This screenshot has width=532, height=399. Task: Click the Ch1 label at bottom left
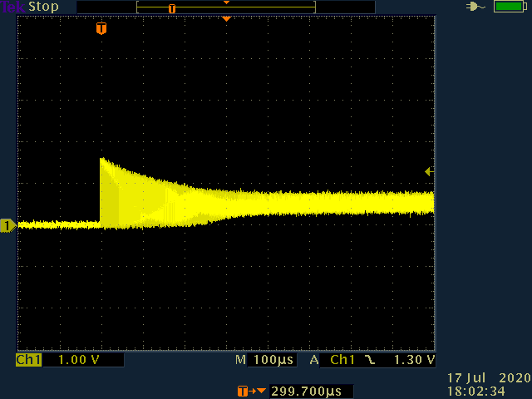click(29, 360)
